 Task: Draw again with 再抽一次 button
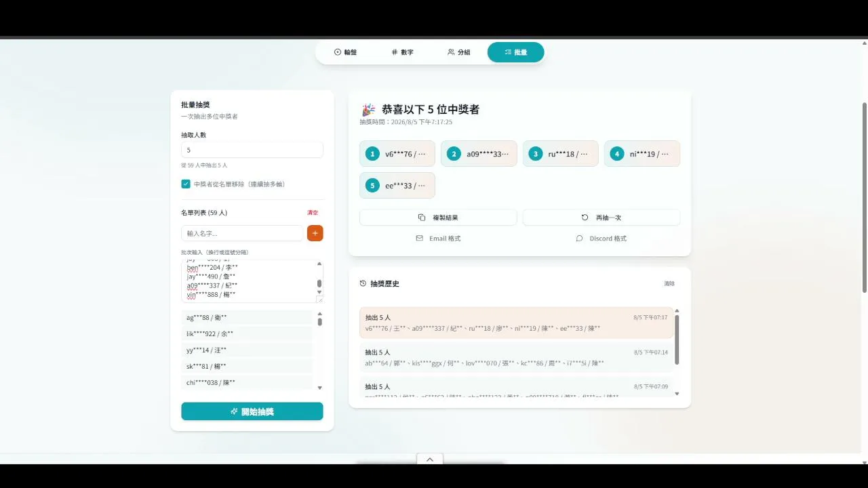(x=601, y=218)
